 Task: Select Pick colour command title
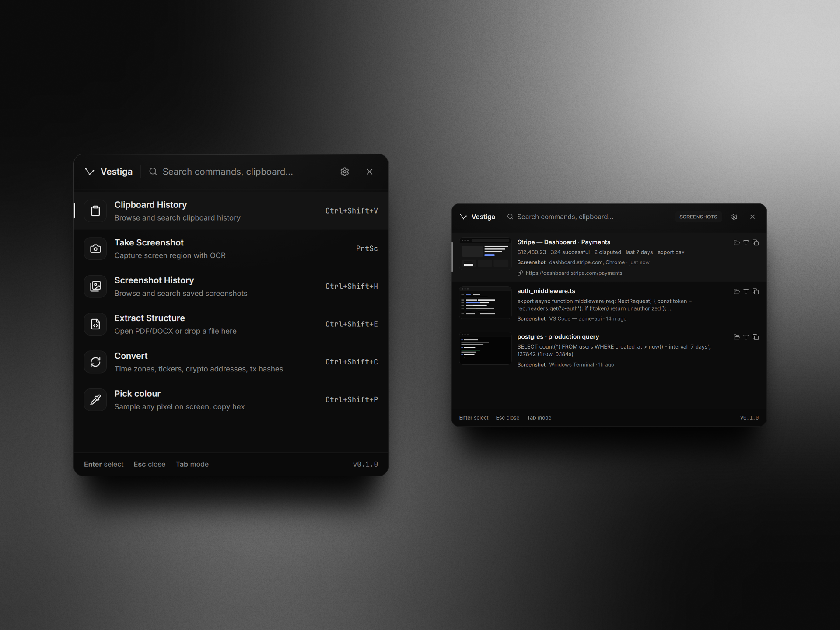tap(137, 394)
